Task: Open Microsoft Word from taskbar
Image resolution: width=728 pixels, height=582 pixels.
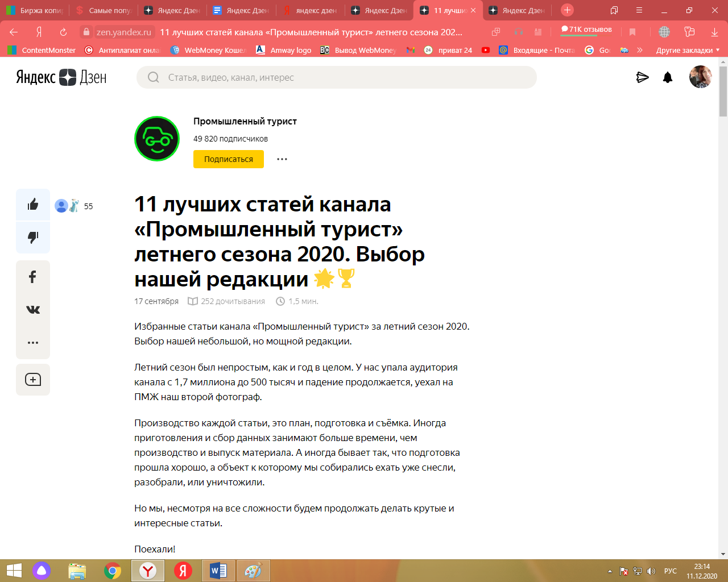Action: point(218,571)
